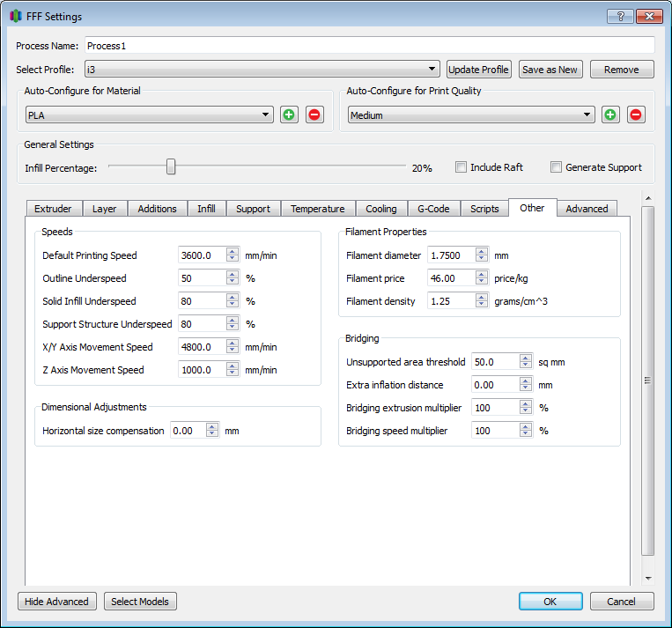
Task: Click the Outline Underspeed value field
Action: click(x=203, y=278)
